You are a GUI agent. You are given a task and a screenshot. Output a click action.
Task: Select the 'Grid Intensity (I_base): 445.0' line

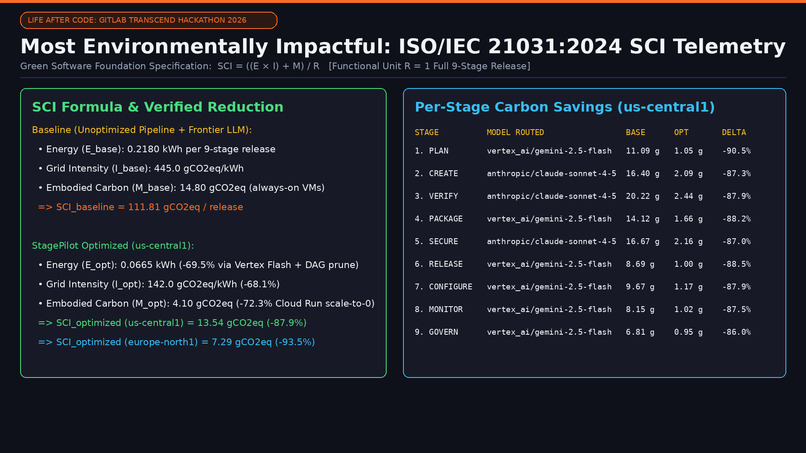pos(141,169)
